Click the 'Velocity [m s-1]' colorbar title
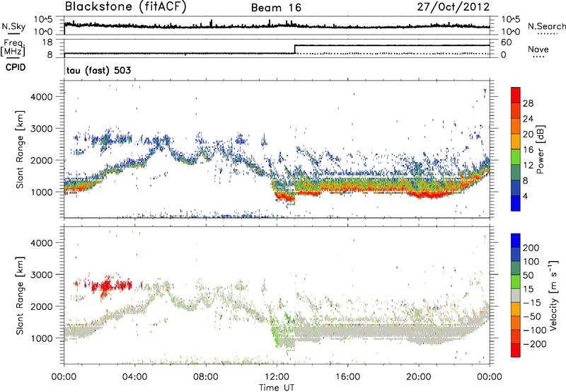 click(x=553, y=295)
